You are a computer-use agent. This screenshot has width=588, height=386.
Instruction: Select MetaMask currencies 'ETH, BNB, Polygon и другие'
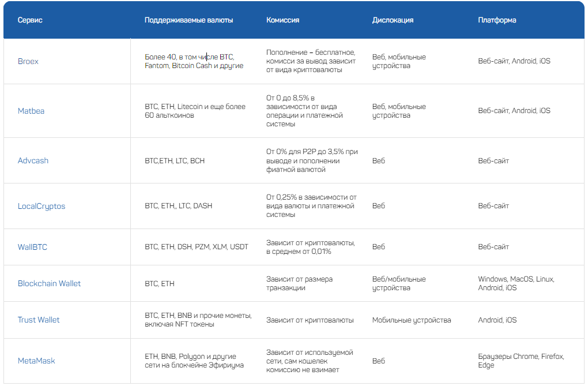(x=190, y=357)
